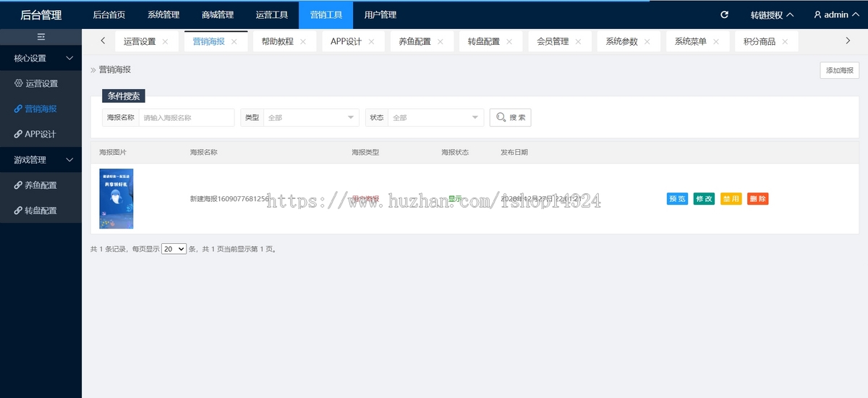Image resolution: width=868 pixels, height=398 pixels.
Task: Switch to 系统参数 tab
Action: (622, 42)
